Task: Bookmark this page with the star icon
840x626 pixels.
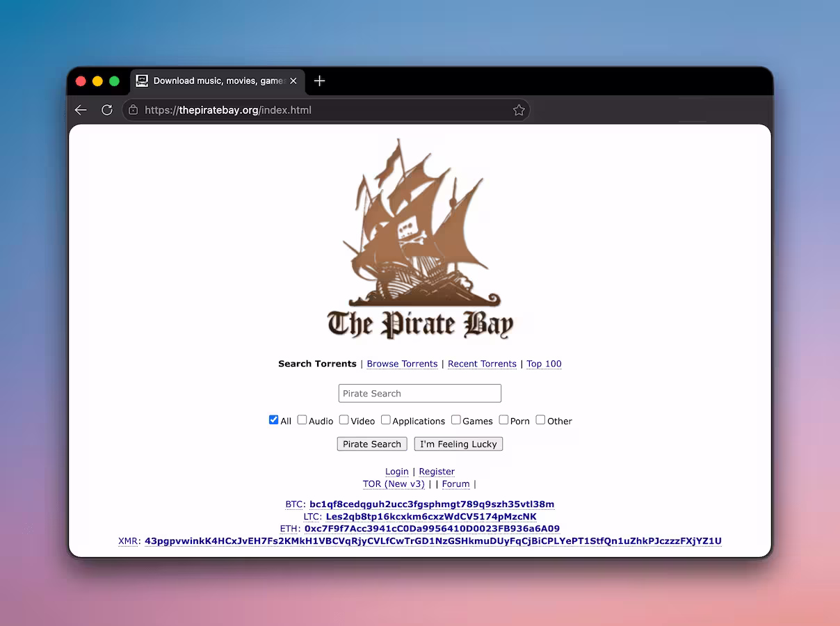Action: (x=519, y=110)
